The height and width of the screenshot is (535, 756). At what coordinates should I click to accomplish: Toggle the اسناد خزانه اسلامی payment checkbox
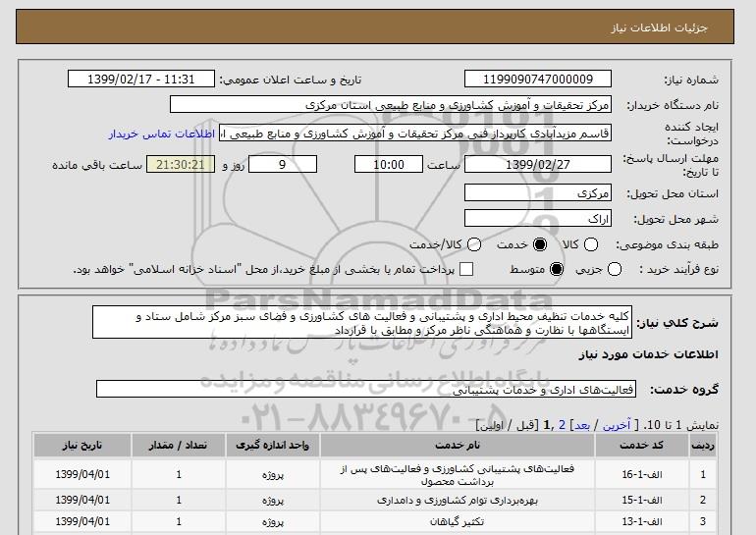point(466,269)
